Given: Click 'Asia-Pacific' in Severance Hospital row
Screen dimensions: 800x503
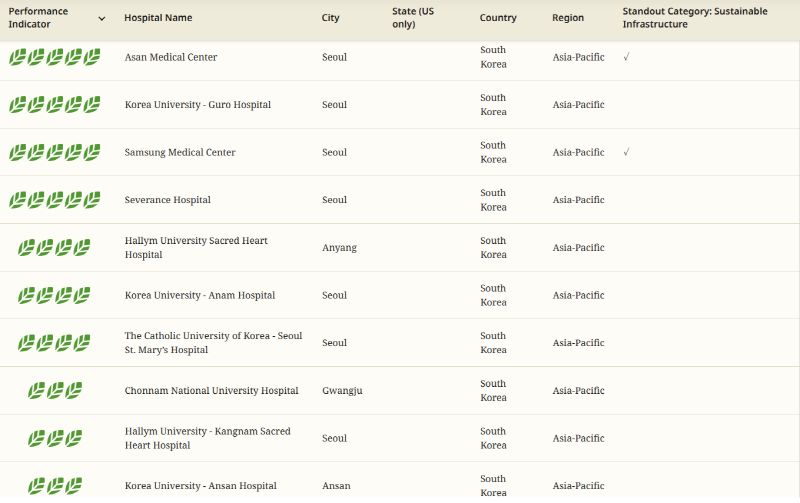Looking at the screenshot, I should [x=579, y=200].
